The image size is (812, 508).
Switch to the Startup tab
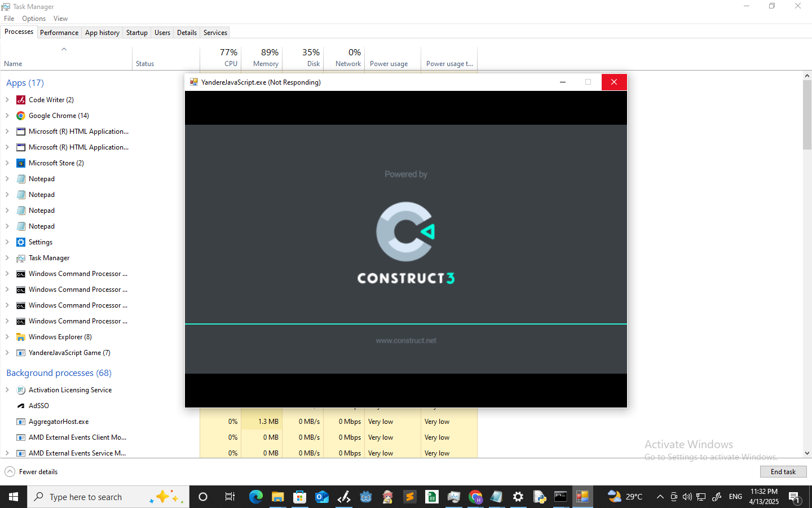coord(137,33)
